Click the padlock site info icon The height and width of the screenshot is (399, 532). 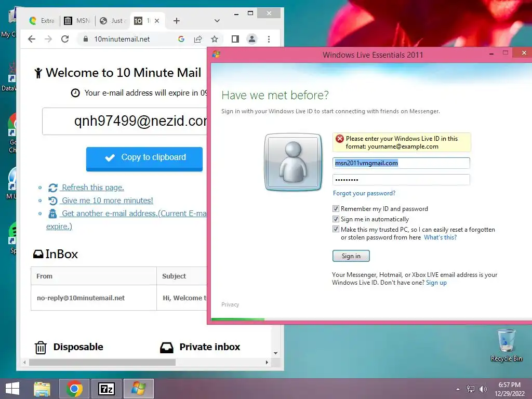[86, 39]
